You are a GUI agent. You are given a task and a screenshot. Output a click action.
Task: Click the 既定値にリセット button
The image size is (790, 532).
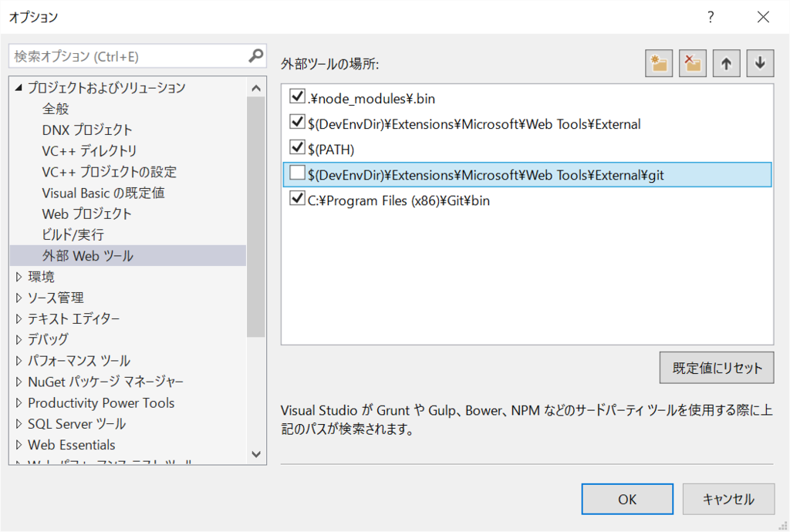click(717, 368)
